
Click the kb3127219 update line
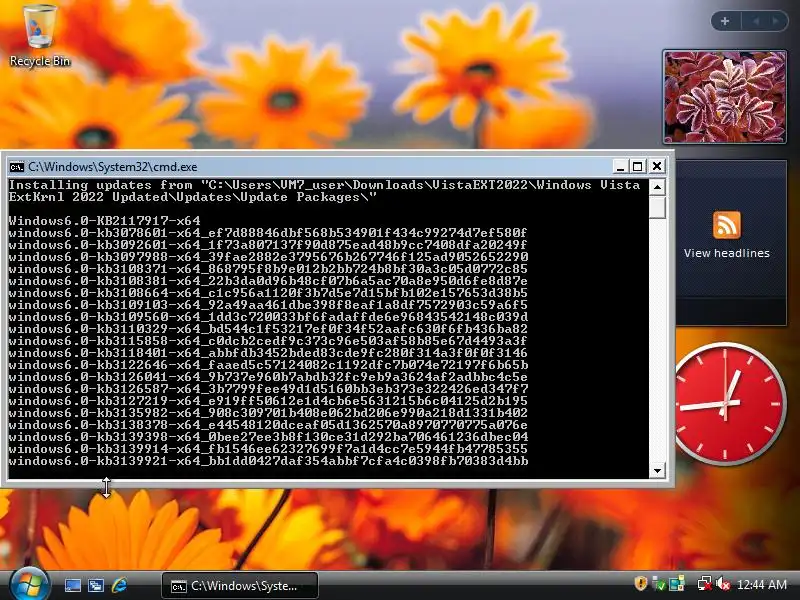(268, 401)
